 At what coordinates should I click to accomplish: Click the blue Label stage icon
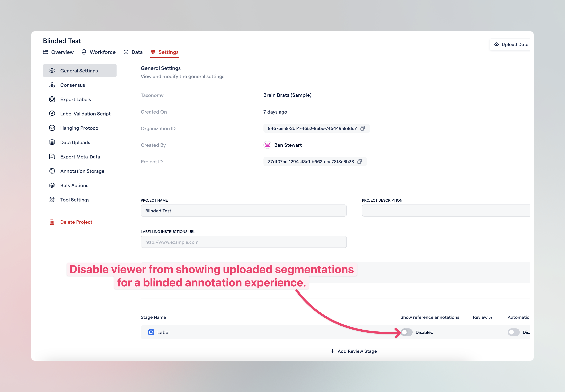151,332
